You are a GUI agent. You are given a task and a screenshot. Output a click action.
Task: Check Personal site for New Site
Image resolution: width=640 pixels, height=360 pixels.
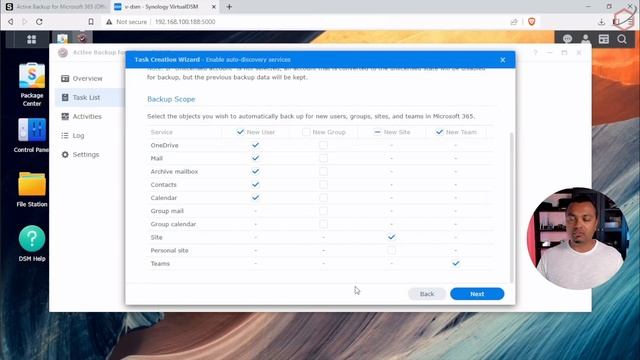point(391,250)
